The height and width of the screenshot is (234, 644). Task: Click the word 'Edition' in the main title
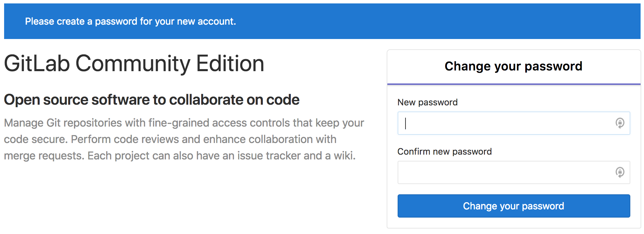click(230, 64)
